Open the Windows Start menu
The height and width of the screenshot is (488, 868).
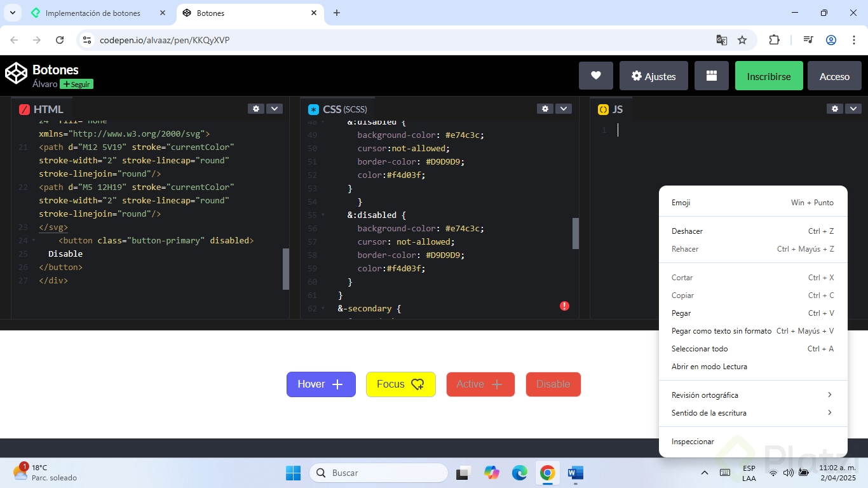(293, 473)
